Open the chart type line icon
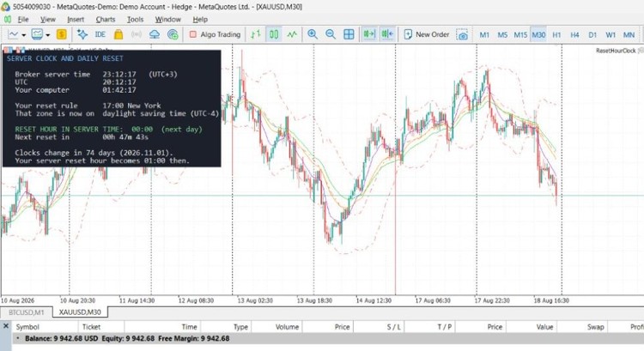This screenshot has height=351, width=644. [x=13, y=34]
